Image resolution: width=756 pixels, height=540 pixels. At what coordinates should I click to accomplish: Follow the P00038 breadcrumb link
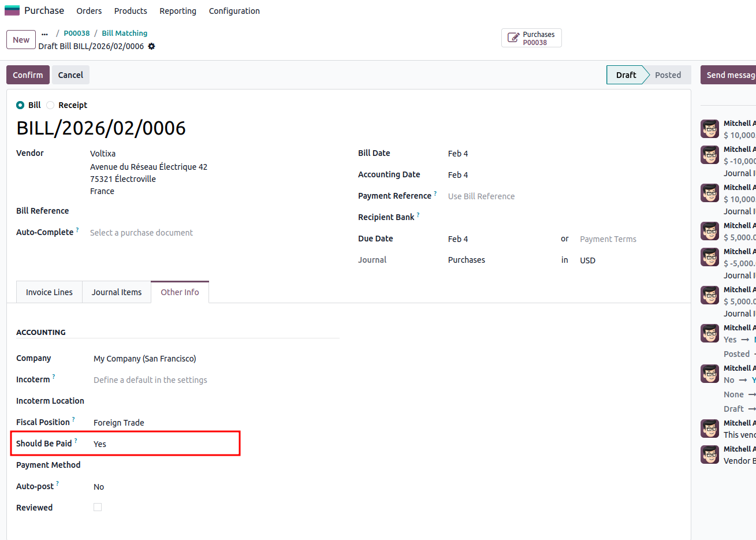[77, 33]
